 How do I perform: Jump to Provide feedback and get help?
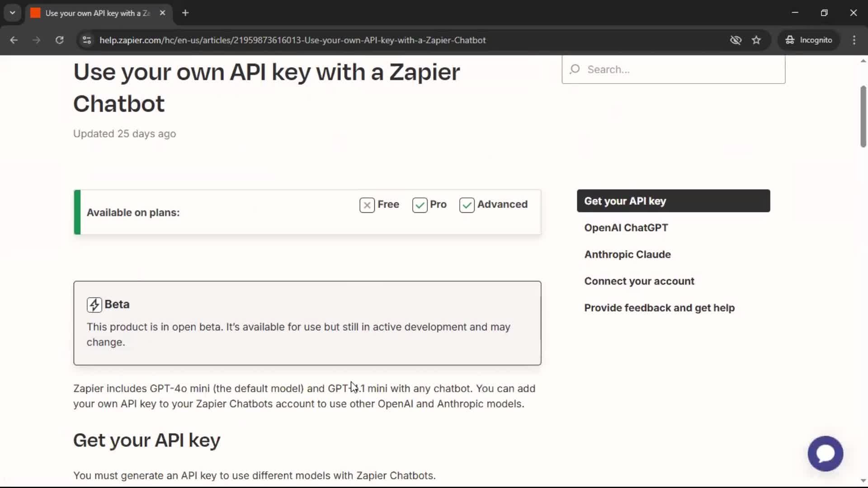click(659, 308)
